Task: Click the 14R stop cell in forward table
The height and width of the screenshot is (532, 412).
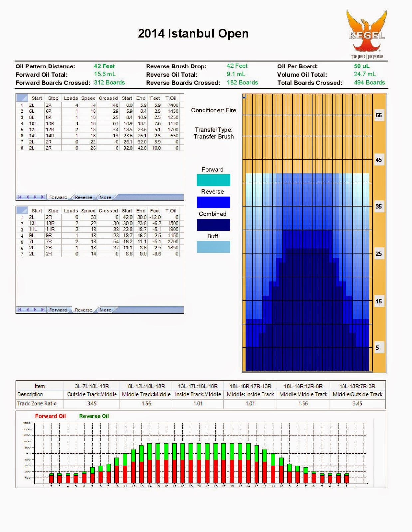Action: click(x=53, y=136)
